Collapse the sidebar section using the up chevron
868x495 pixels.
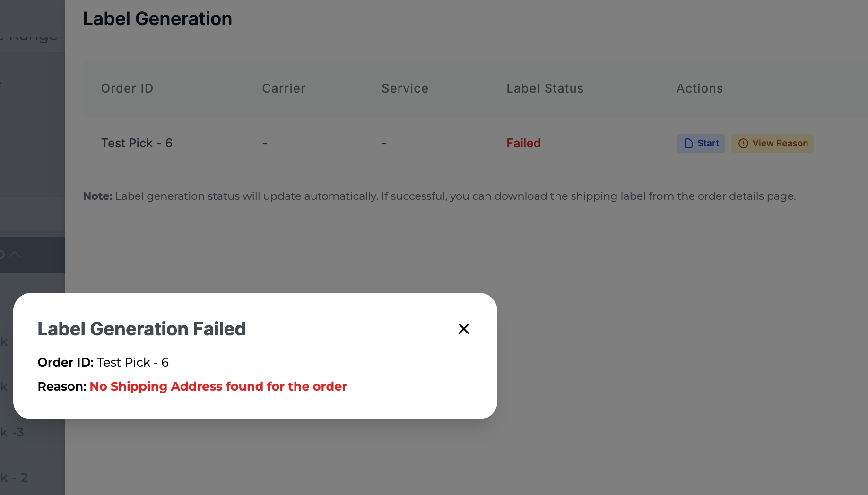[x=15, y=255]
